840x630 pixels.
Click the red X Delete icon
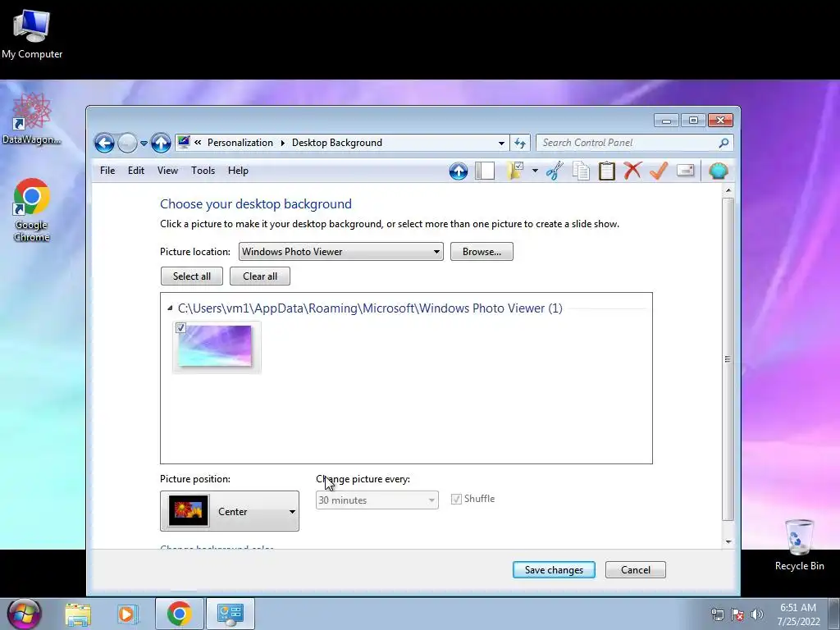pyautogui.click(x=632, y=171)
